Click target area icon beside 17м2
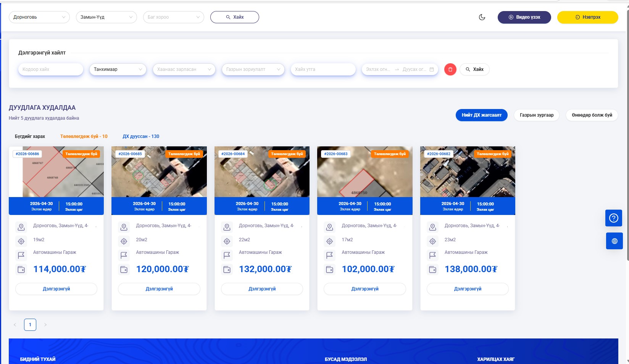 point(329,241)
